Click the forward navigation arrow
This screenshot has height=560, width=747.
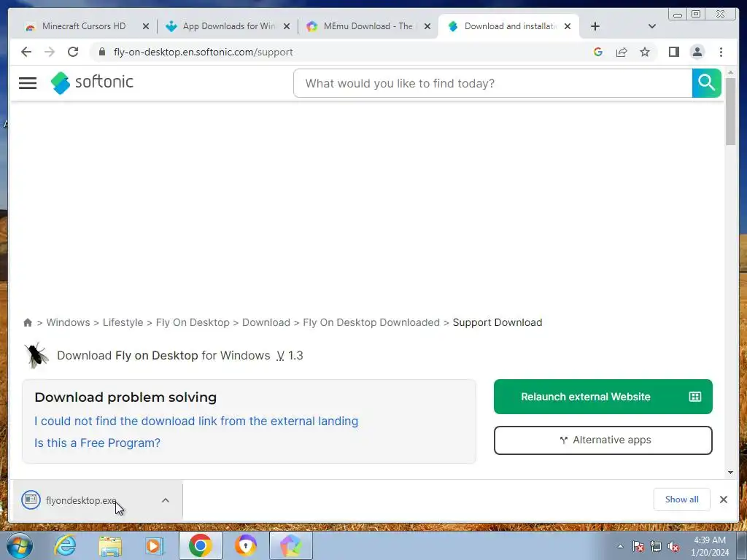tap(50, 52)
